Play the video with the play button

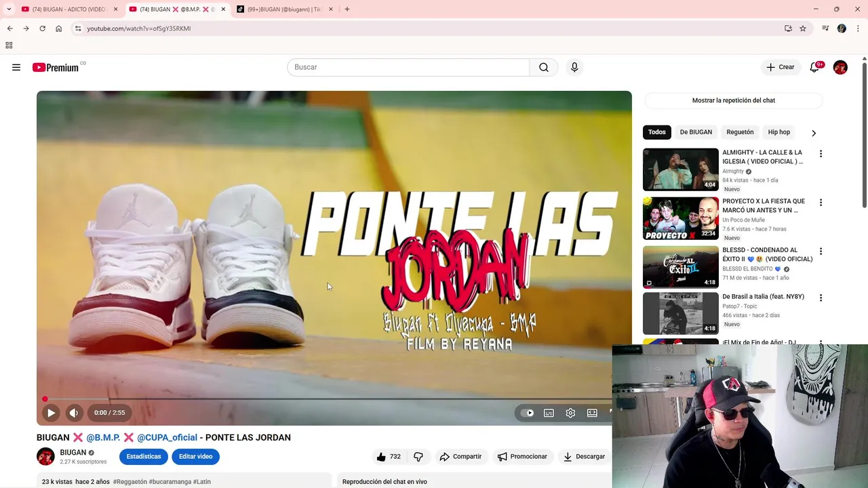click(51, 413)
